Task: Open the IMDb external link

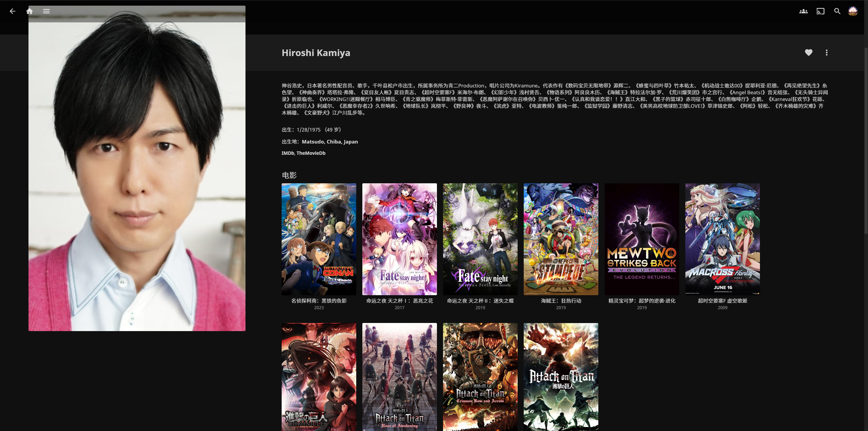Action: (288, 153)
